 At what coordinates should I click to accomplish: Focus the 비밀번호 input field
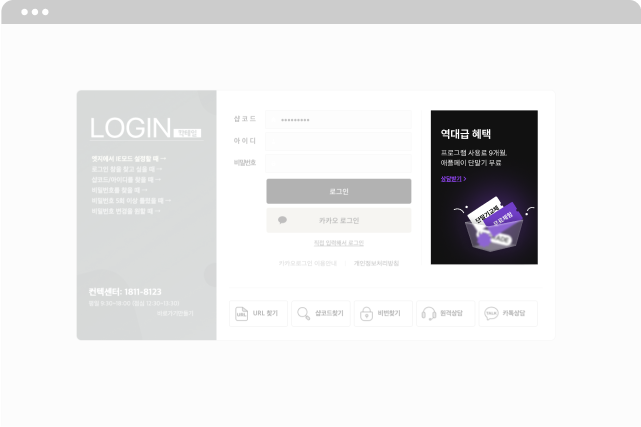(x=338, y=163)
